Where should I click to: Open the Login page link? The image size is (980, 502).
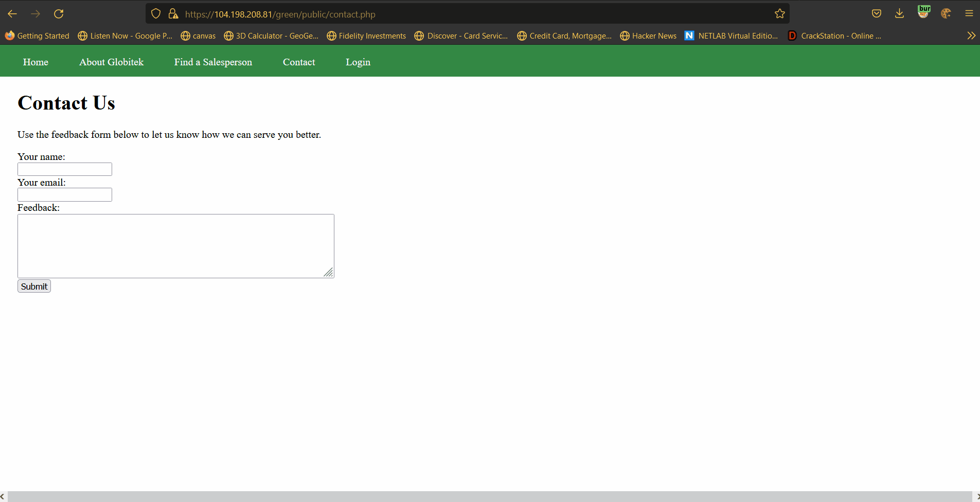coord(358,62)
